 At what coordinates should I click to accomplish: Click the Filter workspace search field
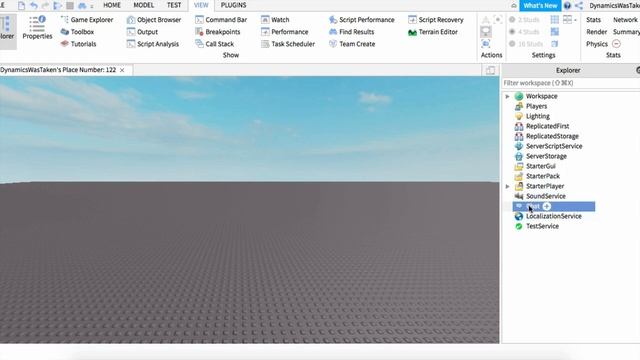tap(571, 83)
